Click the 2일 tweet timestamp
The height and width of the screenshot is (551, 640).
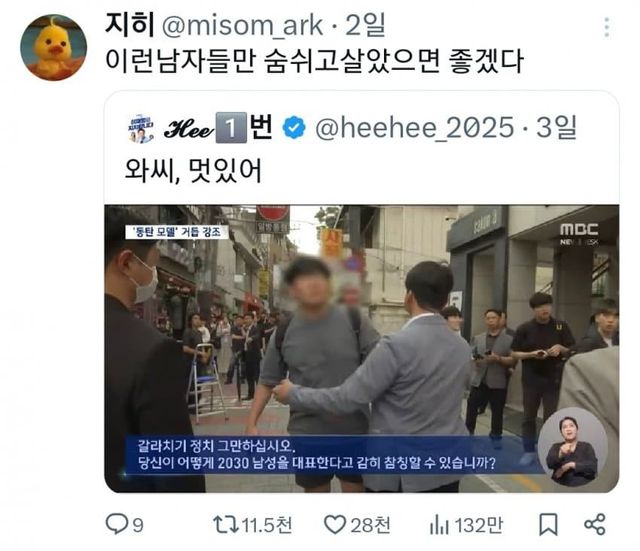[x=365, y=25]
